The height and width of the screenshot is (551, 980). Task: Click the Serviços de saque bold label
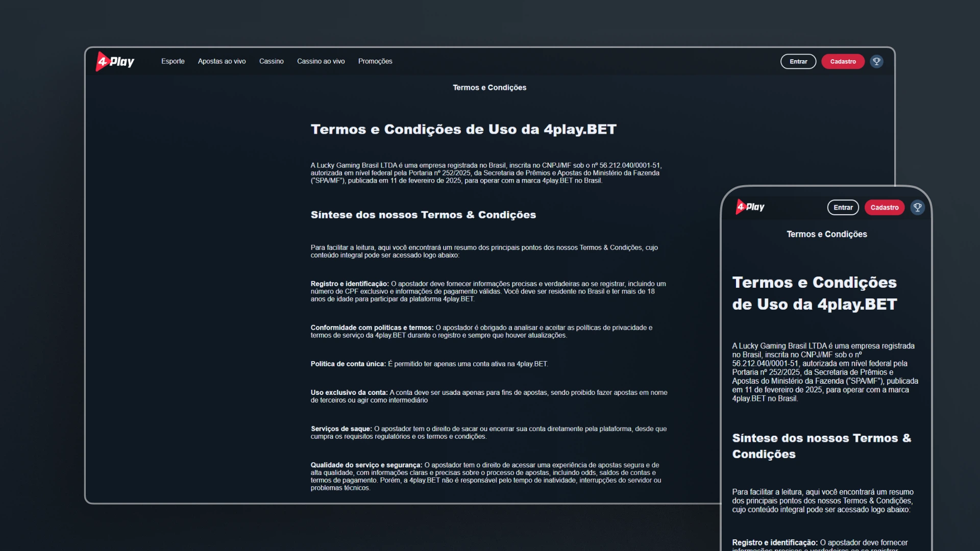341,429
